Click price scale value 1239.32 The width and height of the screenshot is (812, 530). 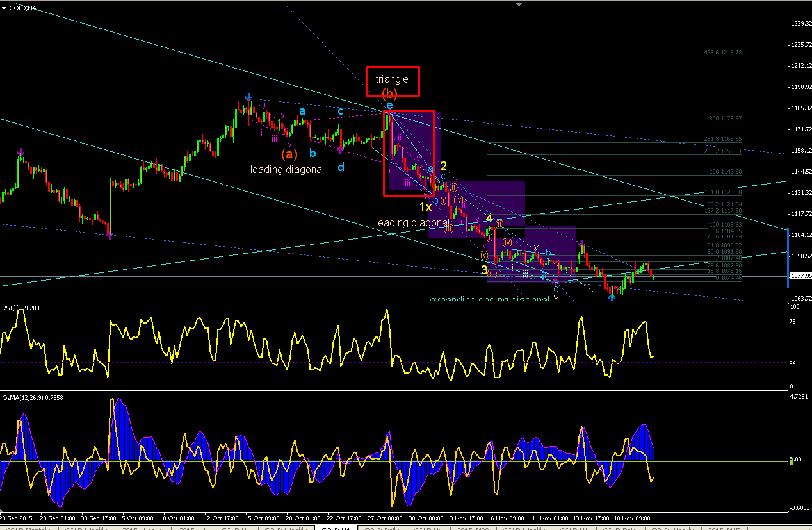point(800,24)
